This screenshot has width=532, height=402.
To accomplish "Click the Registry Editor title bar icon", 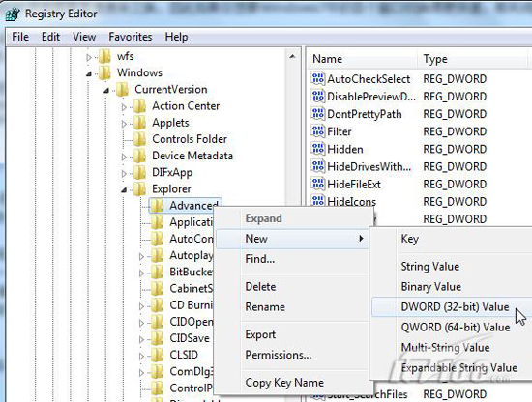I will point(13,14).
